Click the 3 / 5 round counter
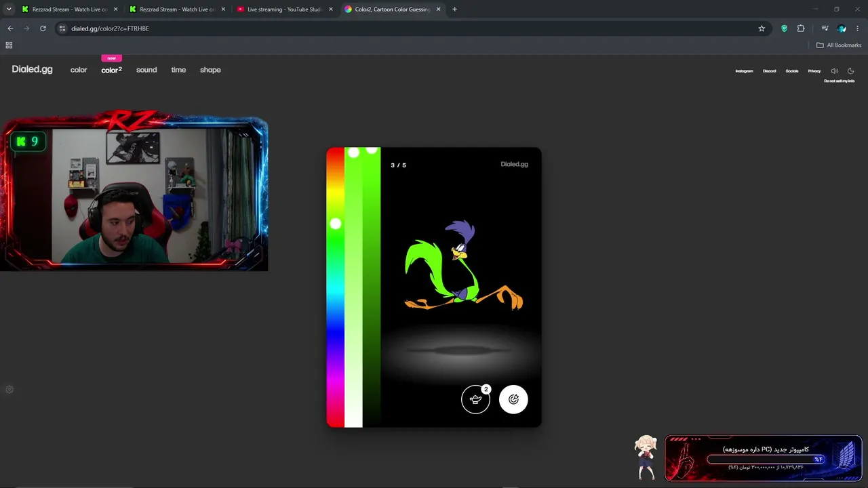The height and width of the screenshot is (488, 868). click(399, 165)
